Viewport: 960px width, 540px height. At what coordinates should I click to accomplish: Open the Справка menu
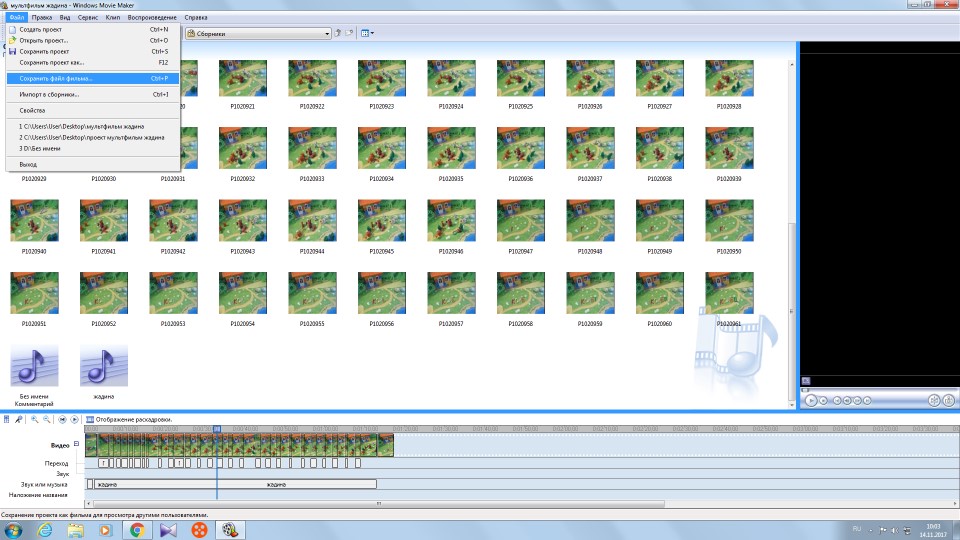tap(196, 18)
